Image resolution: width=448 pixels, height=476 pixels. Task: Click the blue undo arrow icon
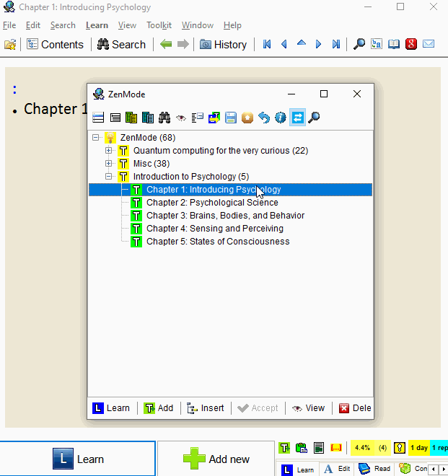coord(264,118)
